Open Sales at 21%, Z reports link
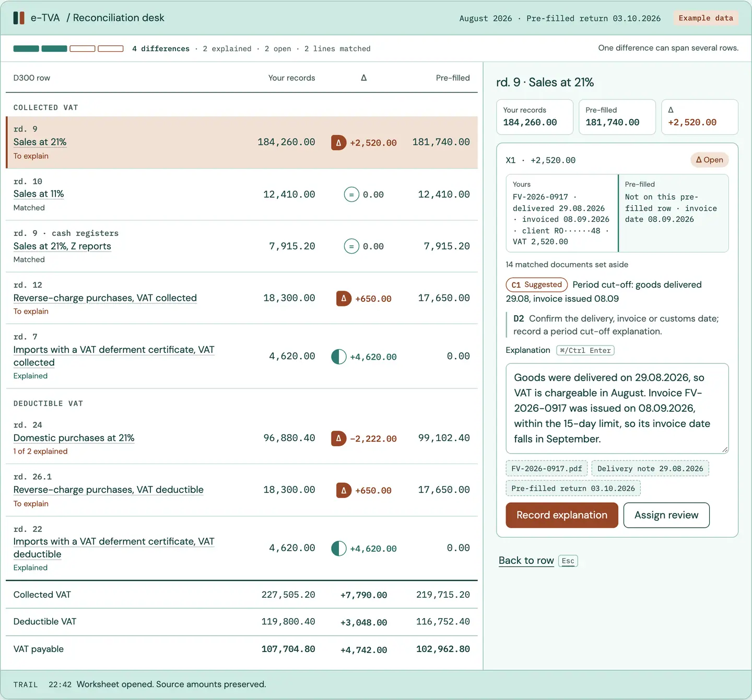 (62, 246)
